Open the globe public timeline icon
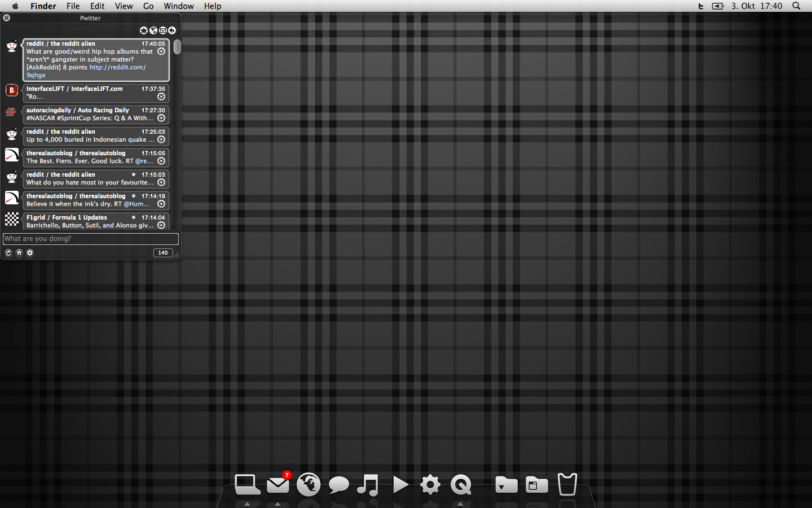812x508 pixels. (x=153, y=30)
